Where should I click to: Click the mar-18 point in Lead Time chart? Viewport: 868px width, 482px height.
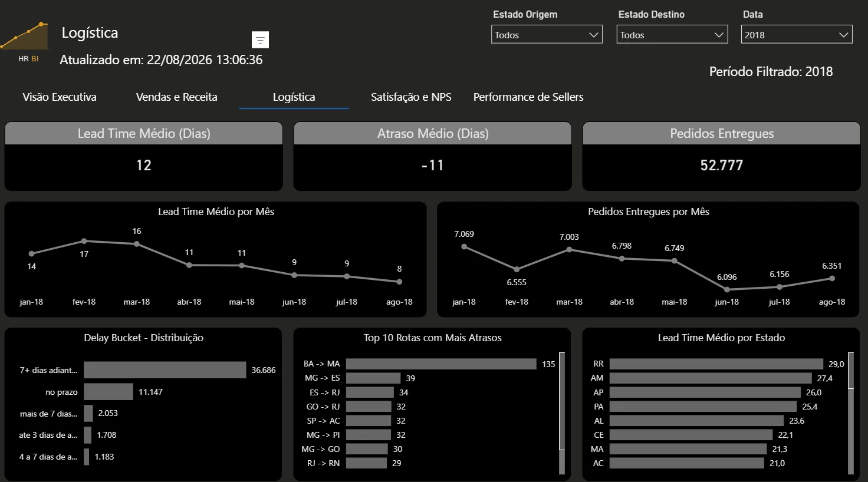tap(137, 244)
